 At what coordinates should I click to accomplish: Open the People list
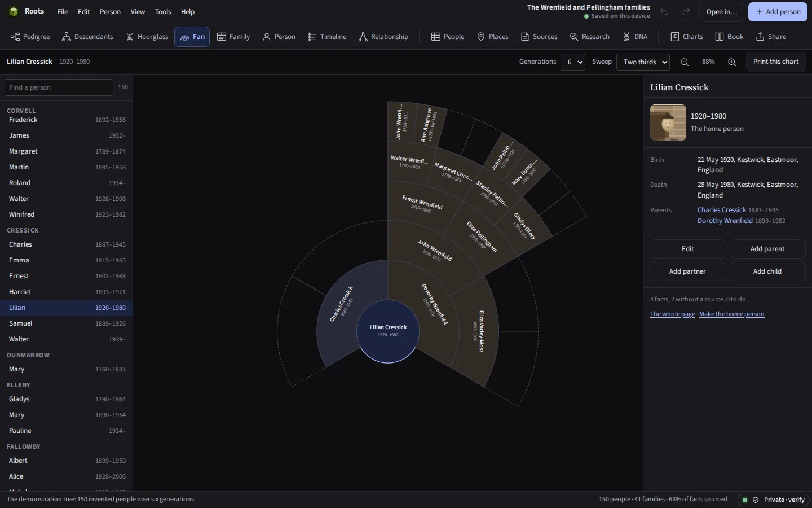point(448,37)
